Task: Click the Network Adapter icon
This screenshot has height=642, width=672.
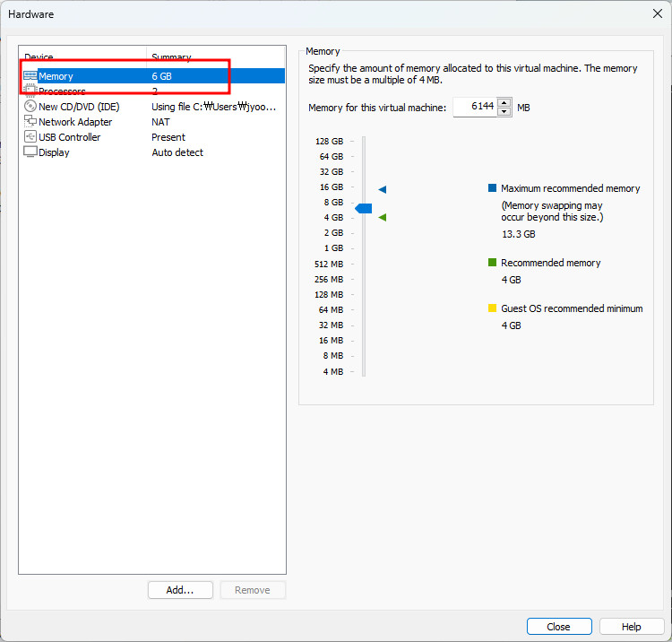Action: [x=30, y=121]
